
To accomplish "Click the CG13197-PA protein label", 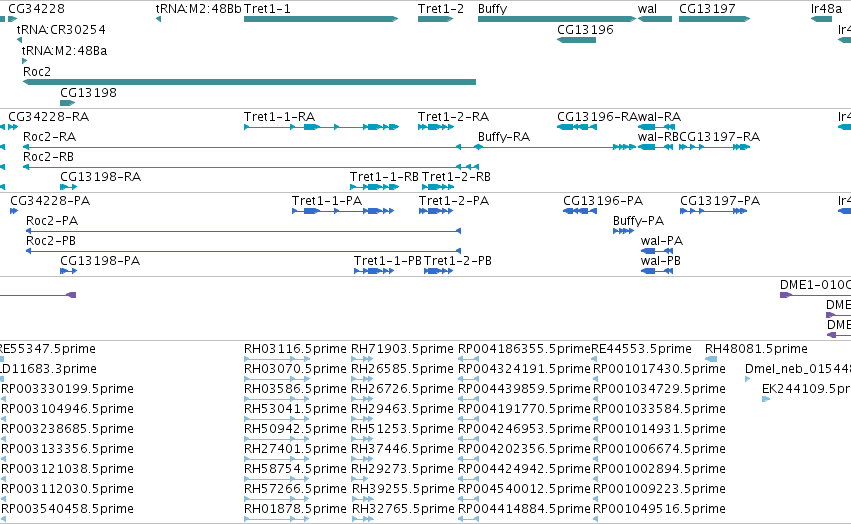I will tap(720, 201).
